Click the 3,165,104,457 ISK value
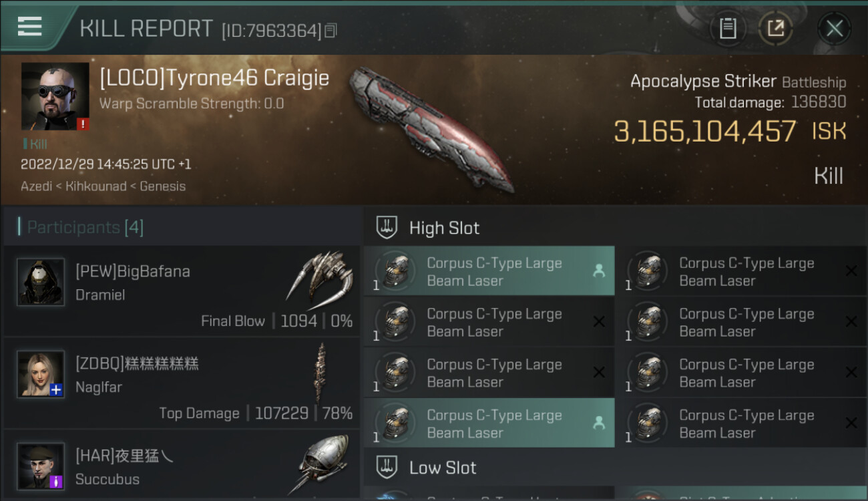868x501 pixels. 730,132
